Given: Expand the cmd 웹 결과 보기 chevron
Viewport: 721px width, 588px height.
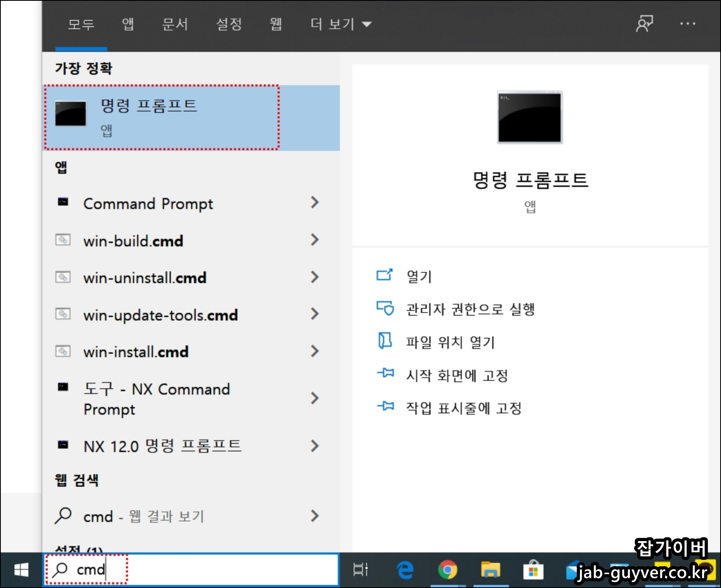Looking at the screenshot, I should pos(315,516).
